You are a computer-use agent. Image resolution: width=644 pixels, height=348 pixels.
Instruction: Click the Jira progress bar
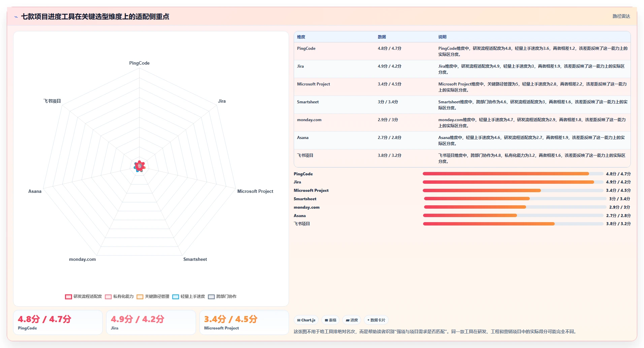point(513,182)
